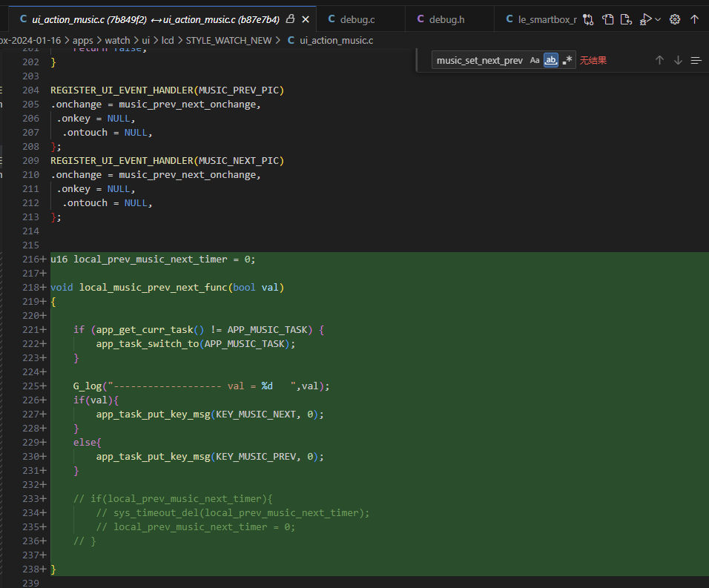
Task: Click KEY_MUSIC_PREV on line 230
Action: point(255,456)
